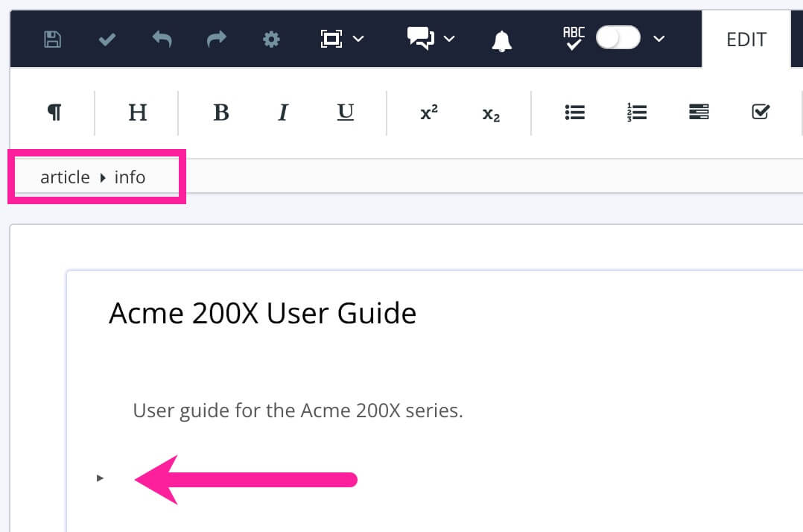
Task: Open the comments panel
Action: 419,39
